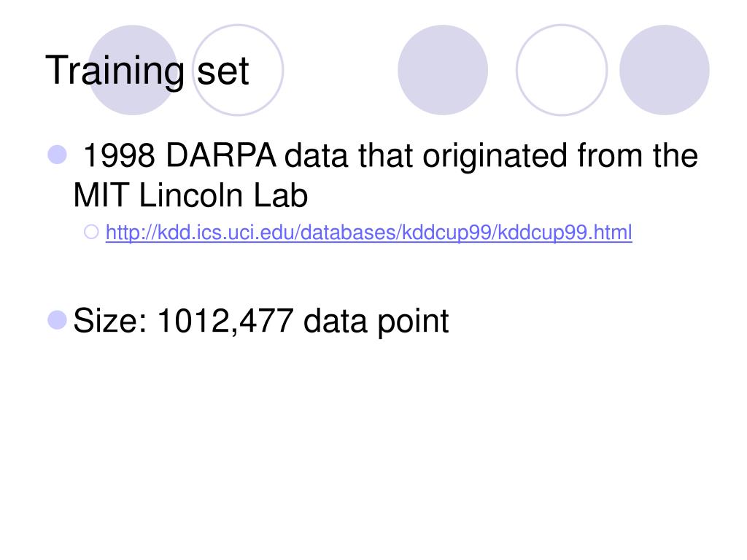Click the word 'Training' in the title
Screen dimensions: 747x560
115,71
